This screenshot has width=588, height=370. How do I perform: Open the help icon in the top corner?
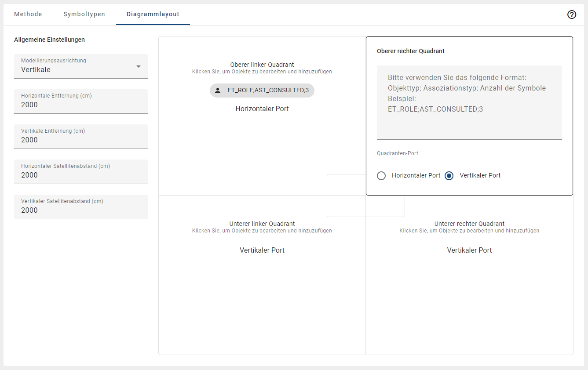tap(572, 15)
